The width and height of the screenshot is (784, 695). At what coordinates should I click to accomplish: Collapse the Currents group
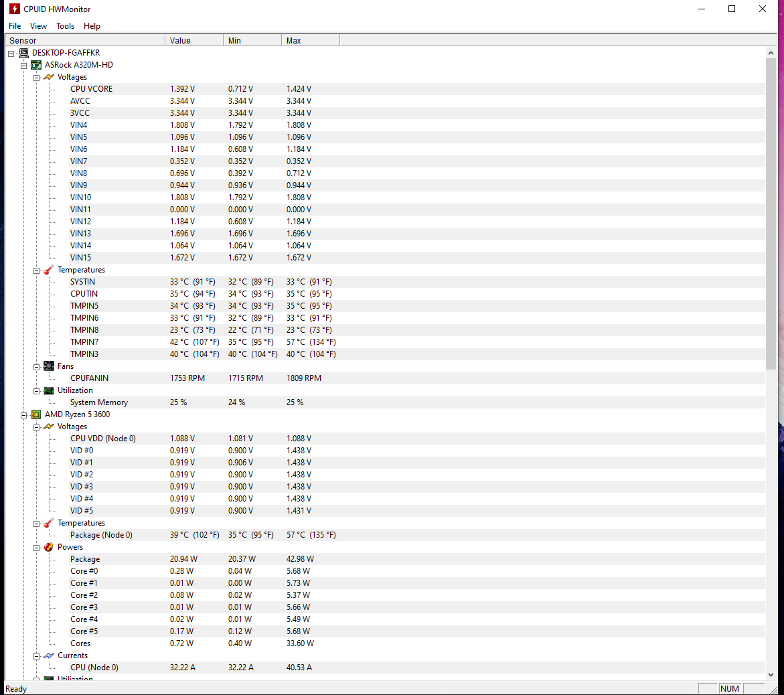point(36,656)
